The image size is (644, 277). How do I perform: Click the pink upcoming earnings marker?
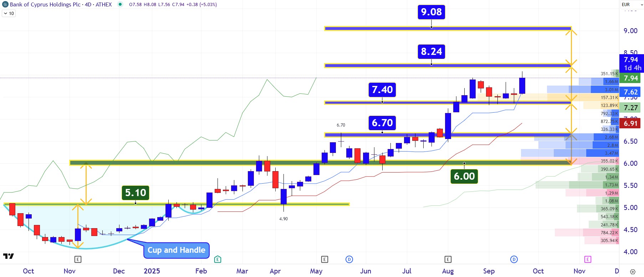tap(588, 259)
